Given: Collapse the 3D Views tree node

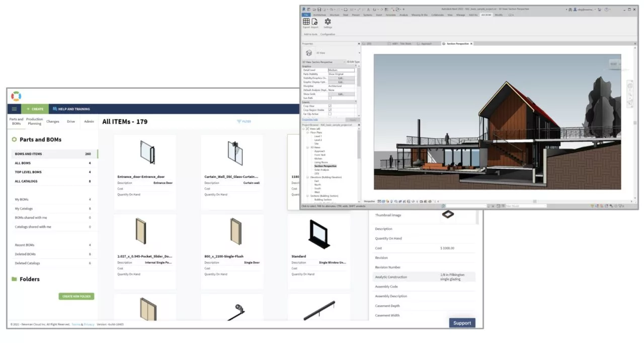Looking at the screenshot, I should click(x=307, y=148).
